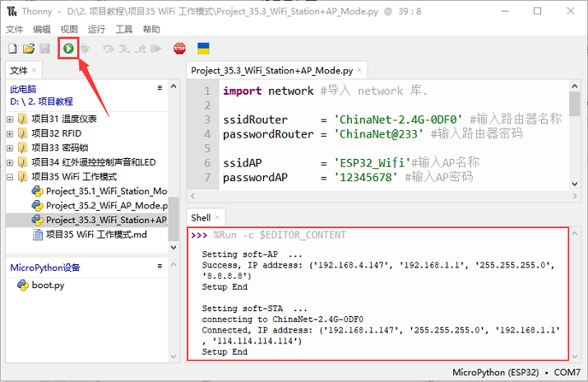Click the green Run current script button
This screenshot has height=382, width=588.
(x=68, y=49)
